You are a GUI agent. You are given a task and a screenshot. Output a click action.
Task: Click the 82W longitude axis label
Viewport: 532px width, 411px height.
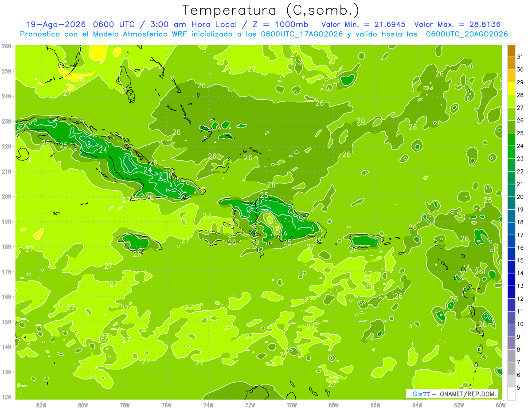coord(41,405)
